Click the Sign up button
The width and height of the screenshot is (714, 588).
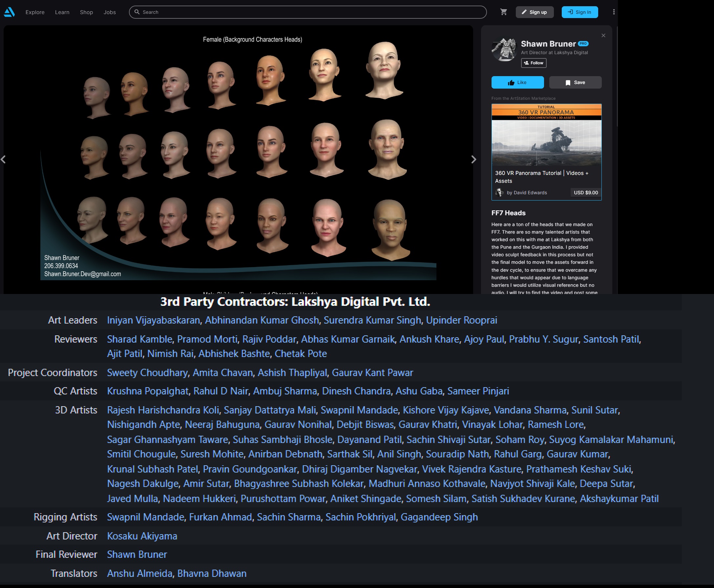coord(534,12)
